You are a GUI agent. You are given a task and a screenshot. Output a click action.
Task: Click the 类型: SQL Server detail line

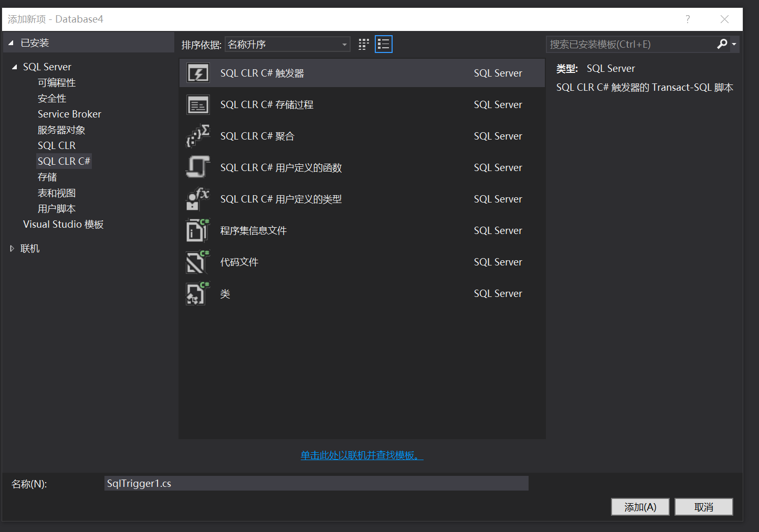[x=596, y=69]
